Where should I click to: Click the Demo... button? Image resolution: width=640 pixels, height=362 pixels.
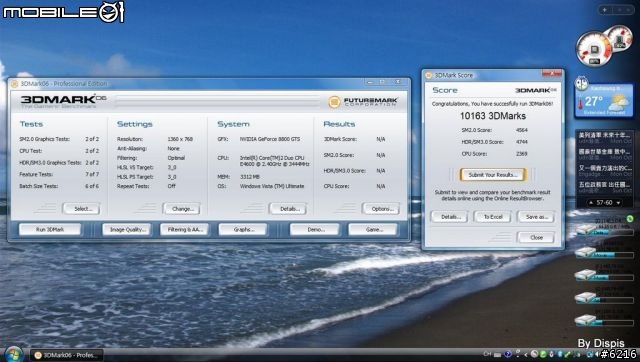[x=315, y=229]
